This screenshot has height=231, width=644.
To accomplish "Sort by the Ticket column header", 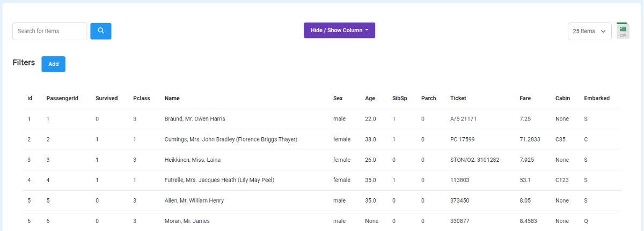I will tap(458, 98).
